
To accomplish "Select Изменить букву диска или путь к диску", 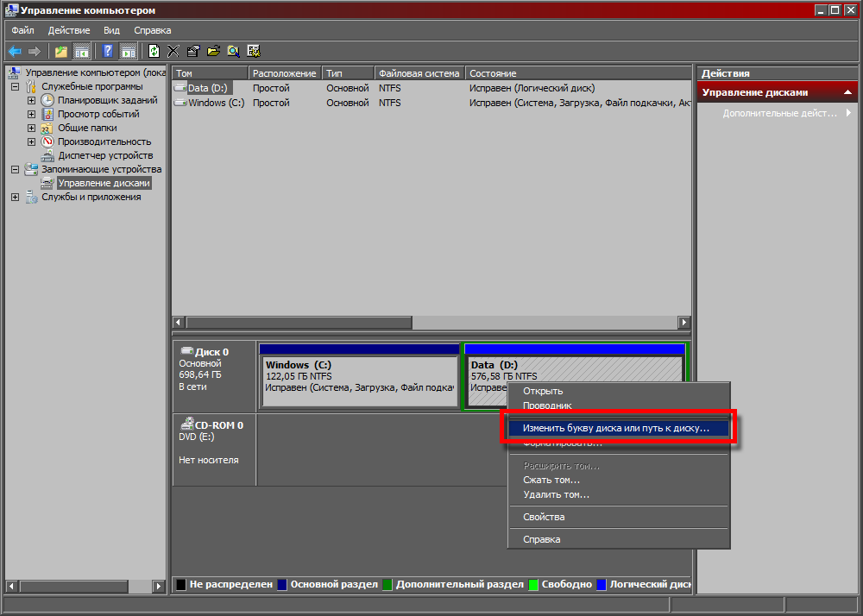I will point(618,428).
